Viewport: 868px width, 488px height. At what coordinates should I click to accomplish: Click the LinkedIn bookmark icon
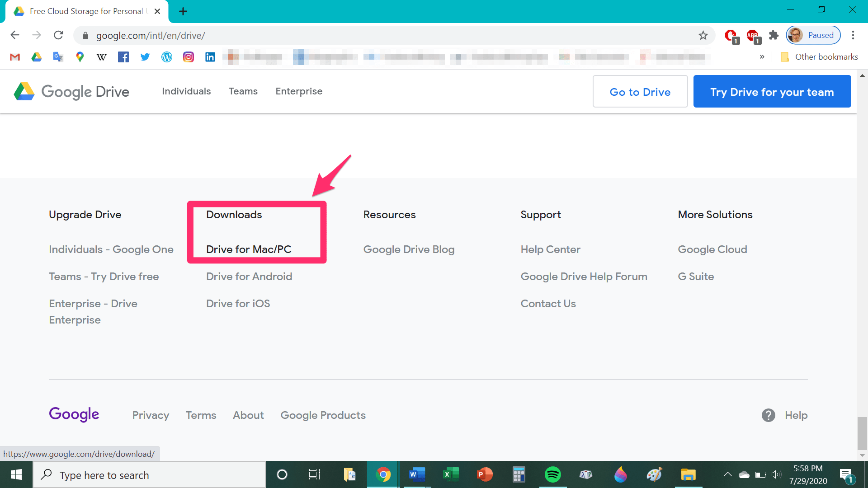coord(210,57)
